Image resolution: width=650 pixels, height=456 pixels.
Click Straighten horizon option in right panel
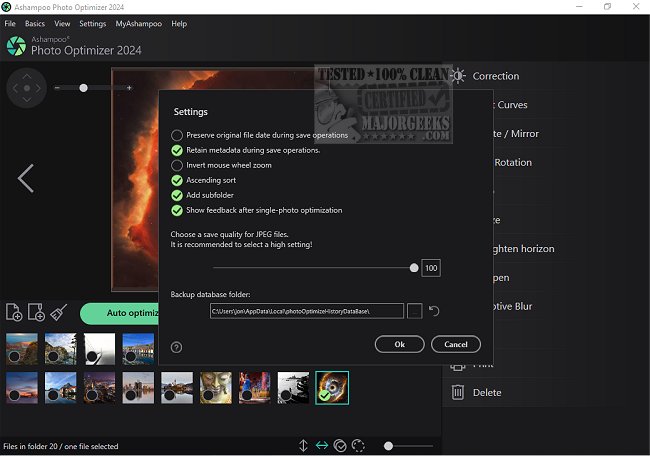(524, 249)
